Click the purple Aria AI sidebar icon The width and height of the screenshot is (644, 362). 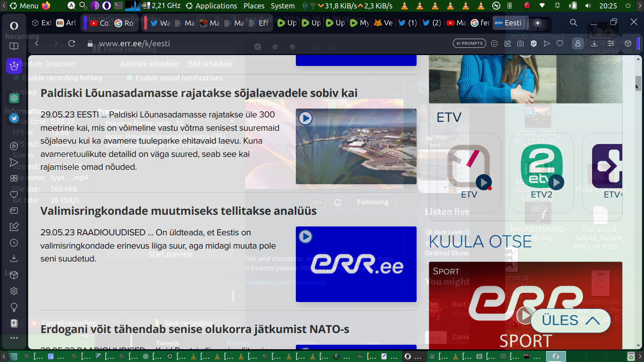(14, 66)
